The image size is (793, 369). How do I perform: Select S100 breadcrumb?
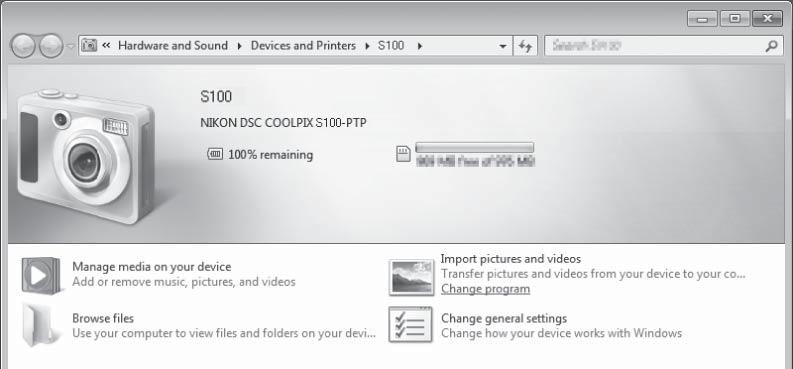[x=391, y=45]
